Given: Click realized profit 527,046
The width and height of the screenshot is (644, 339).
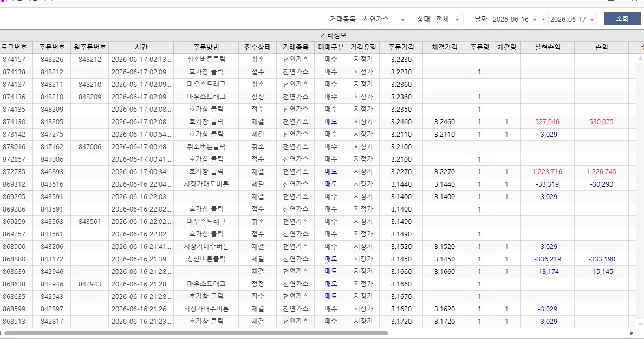Looking at the screenshot, I should pyautogui.click(x=547, y=122).
